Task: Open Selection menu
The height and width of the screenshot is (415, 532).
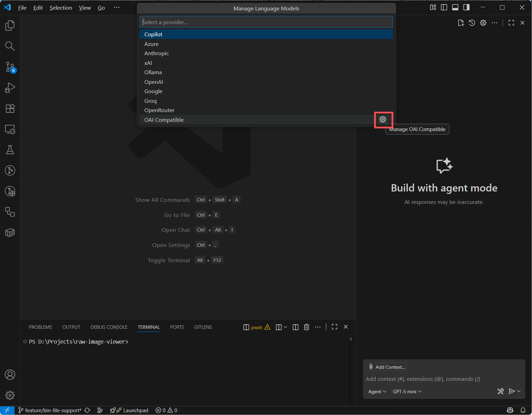Action: tap(61, 8)
